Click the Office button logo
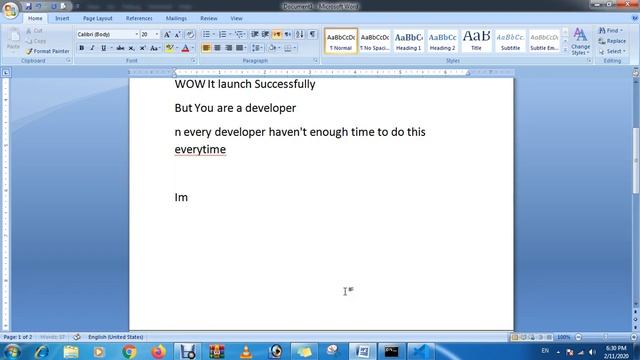 11,10
